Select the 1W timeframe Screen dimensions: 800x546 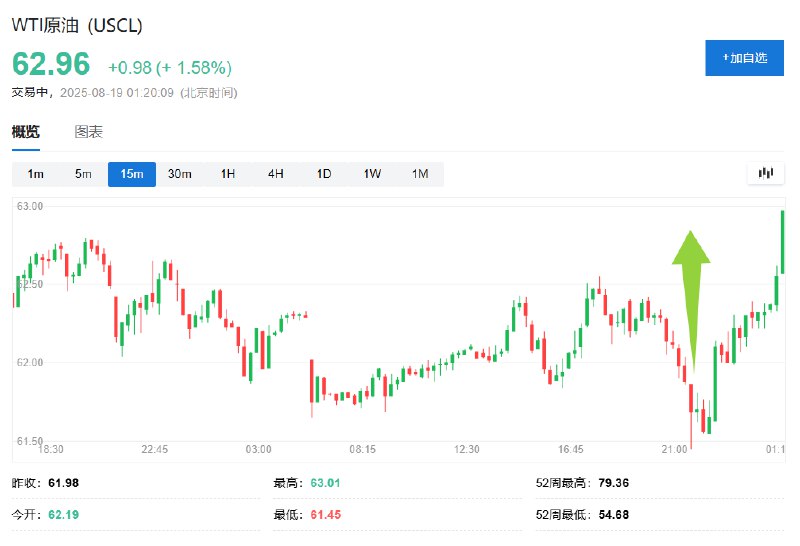click(372, 174)
